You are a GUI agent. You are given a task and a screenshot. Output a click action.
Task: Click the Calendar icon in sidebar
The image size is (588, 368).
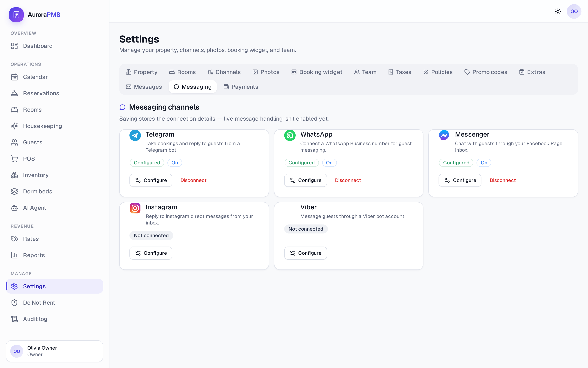click(14, 77)
